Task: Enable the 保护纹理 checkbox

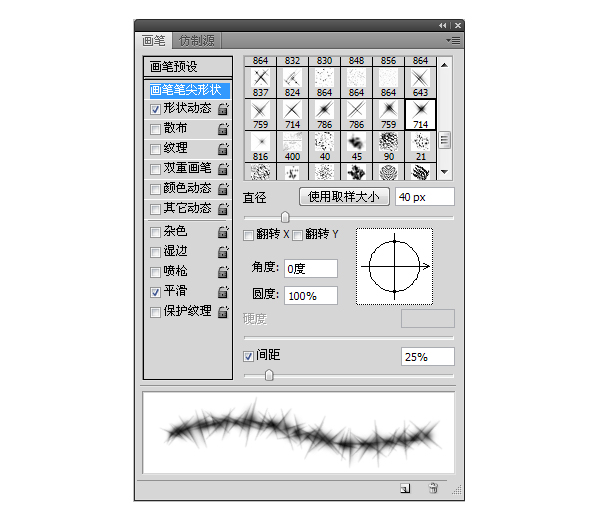Action: pos(155,312)
